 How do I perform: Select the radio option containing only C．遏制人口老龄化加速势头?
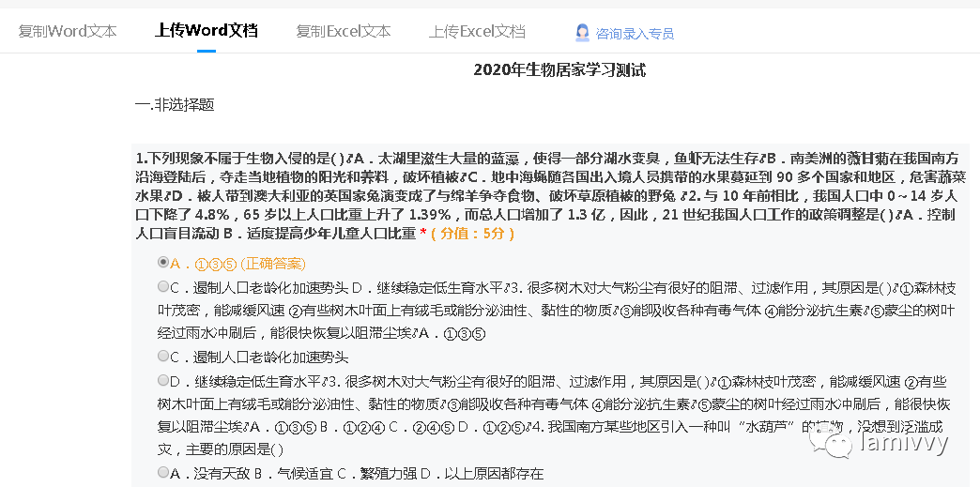coord(163,357)
